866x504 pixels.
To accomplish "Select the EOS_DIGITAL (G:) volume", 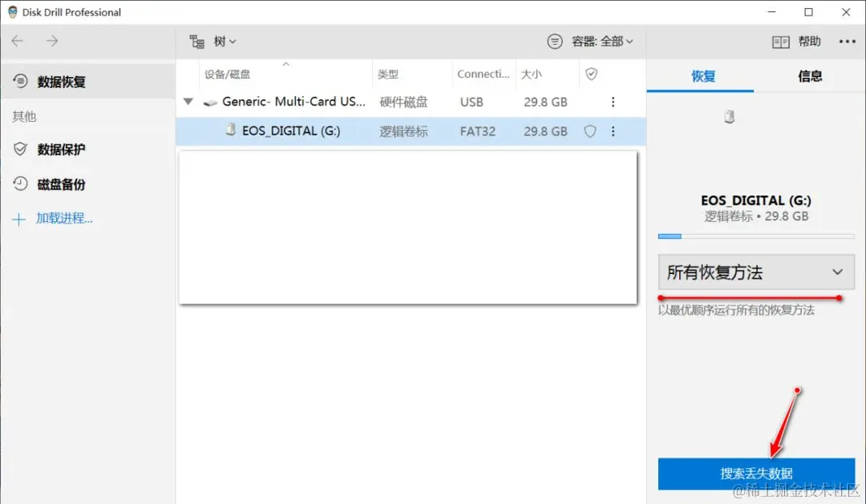I will coord(411,131).
